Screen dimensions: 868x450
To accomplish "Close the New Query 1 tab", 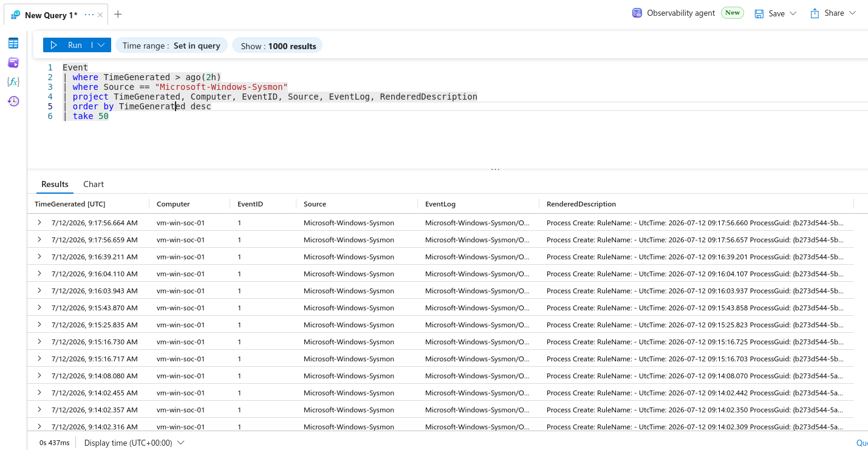I will pyautogui.click(x=100, y=15).
